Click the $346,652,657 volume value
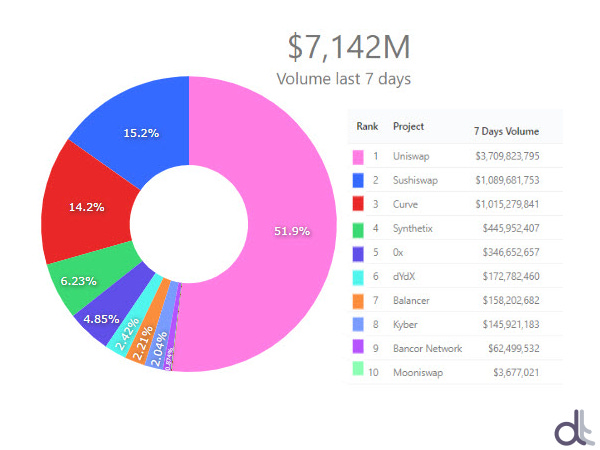Viewport: 600px width, 450px height. pyautogui.click(x=511, y=253)
